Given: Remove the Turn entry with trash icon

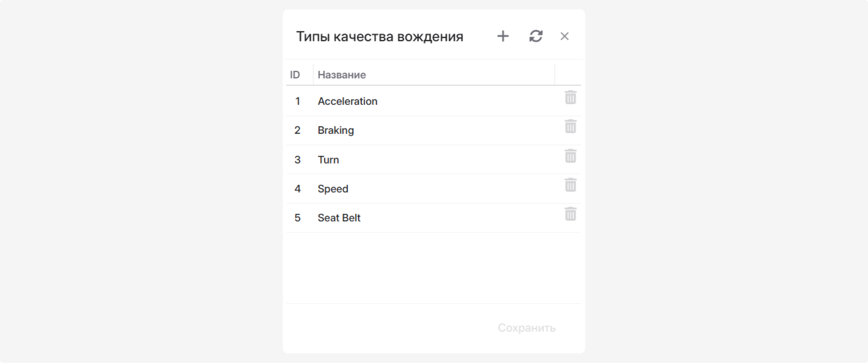Looking at the screenshot, I should tap(570, 156).
